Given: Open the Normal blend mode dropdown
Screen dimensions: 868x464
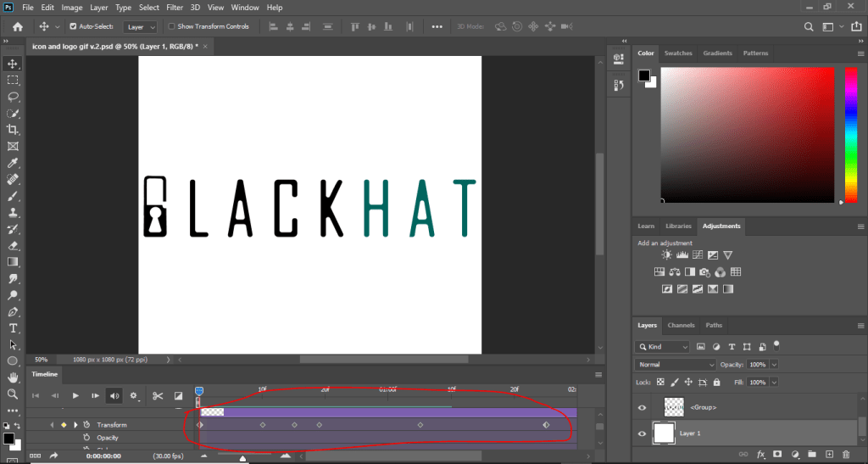Looking at the screenshot, I should pos(676,364).
